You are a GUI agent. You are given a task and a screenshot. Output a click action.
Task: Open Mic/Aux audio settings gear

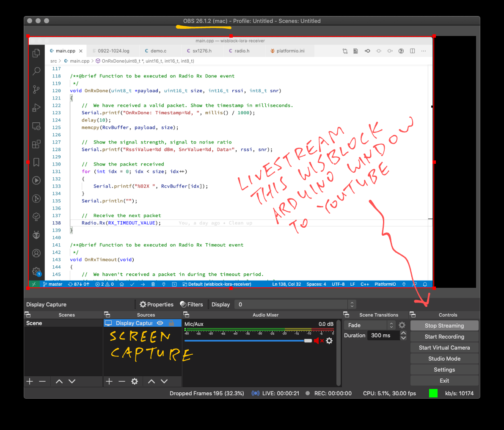pyautogui.click(x=329, y=341)
